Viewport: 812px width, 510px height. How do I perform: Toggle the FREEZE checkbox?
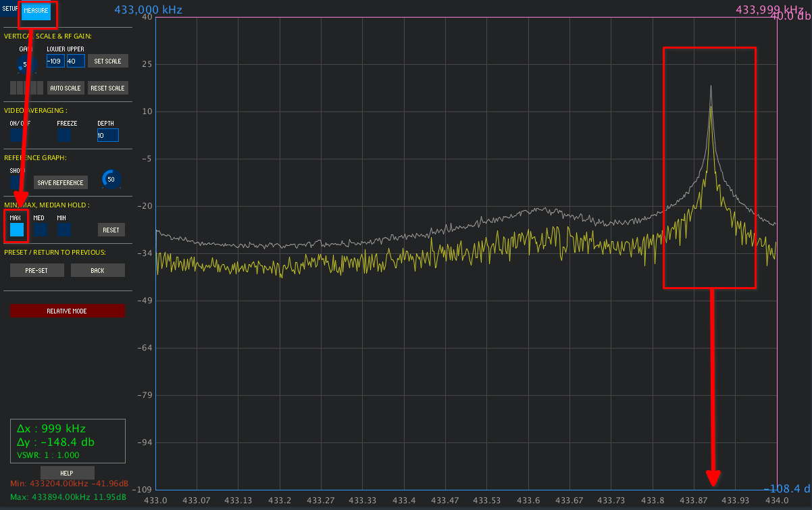click(64, 135)
